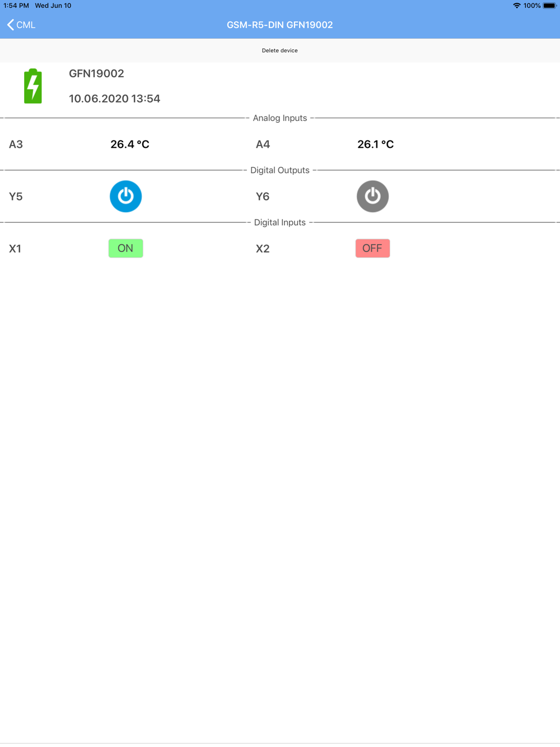Tap the GFN19002 device name
The width and height of the screenshot is (560, 747).
click(96, 73)
